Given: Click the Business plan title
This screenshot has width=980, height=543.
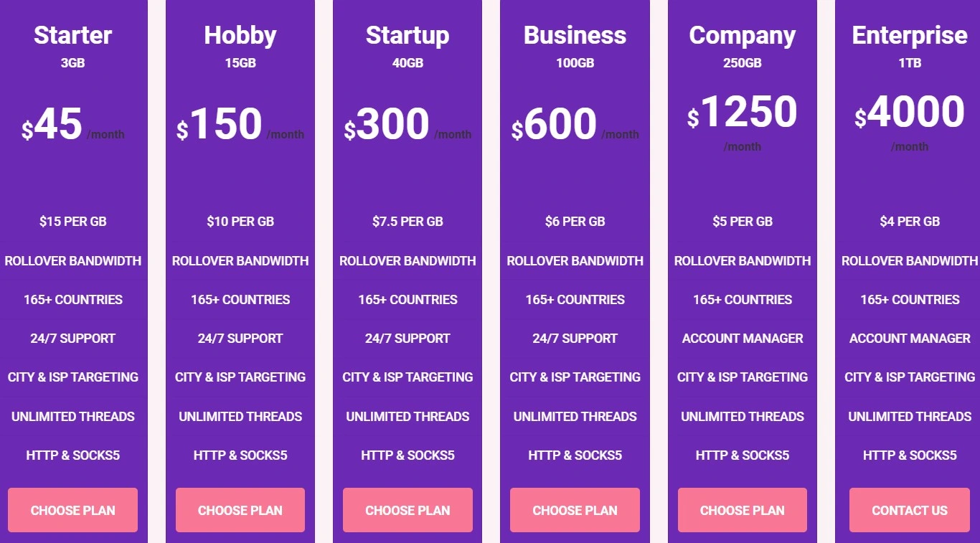Looking at the screenshot, I should 575,35.
